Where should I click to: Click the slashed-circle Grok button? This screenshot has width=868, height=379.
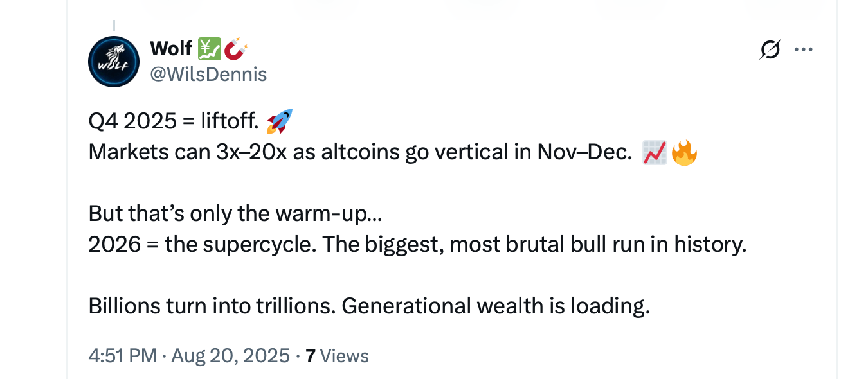pos(770,48)
